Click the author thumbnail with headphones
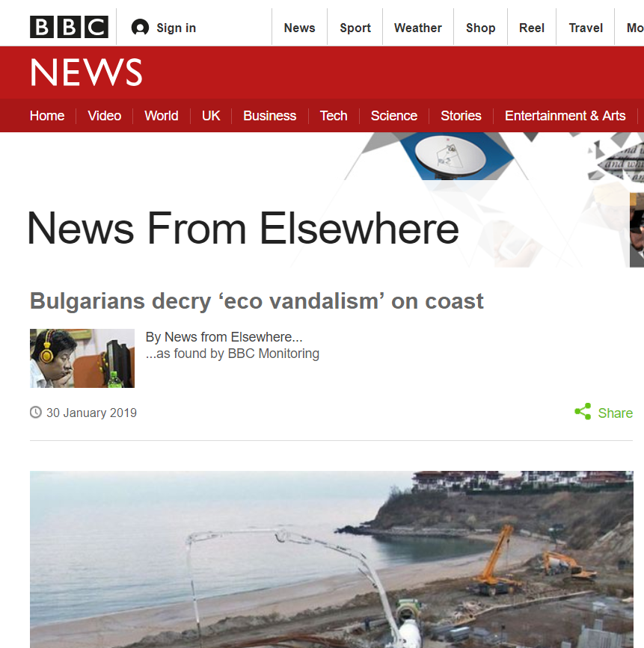The height and width of the screenshot is (648, 644). coord(82,358)
